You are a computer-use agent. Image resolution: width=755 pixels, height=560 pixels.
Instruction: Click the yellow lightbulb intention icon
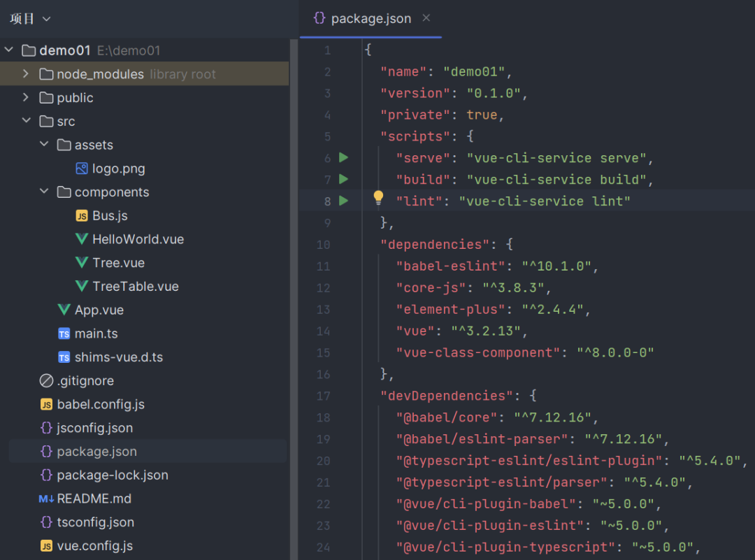coord(378,198)
